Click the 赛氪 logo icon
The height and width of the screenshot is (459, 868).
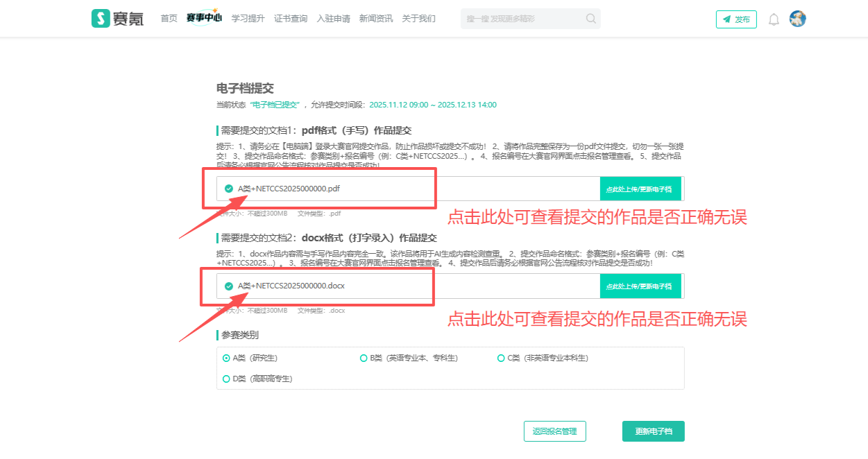click(101, 19)
